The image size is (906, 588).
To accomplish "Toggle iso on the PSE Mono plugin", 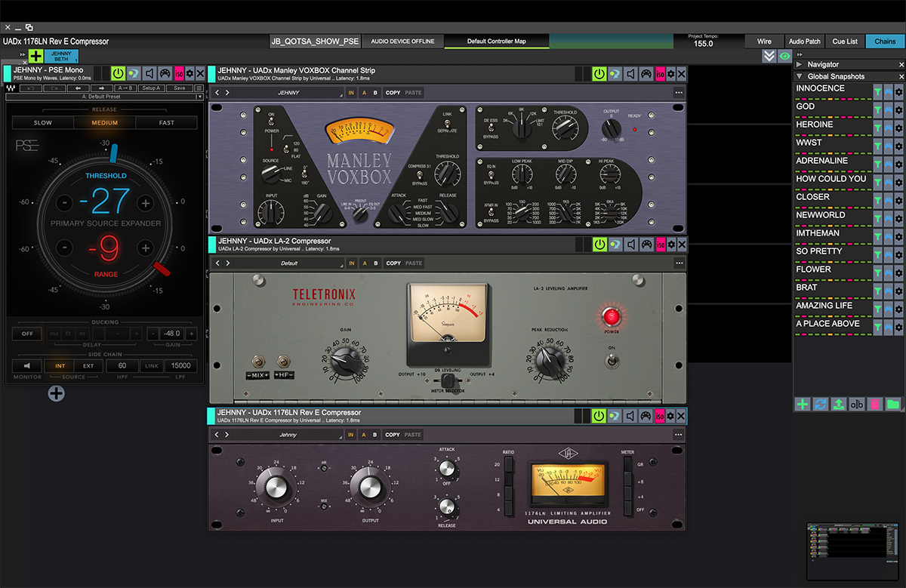I will [179, 73].
